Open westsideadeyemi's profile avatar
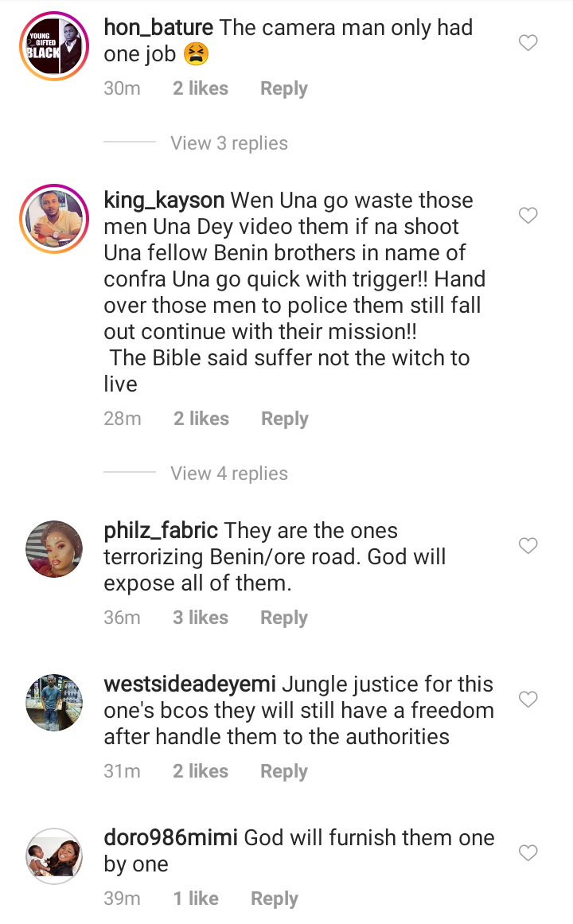Viewport: 573px width, 924px height. click(x=54, y=703)
